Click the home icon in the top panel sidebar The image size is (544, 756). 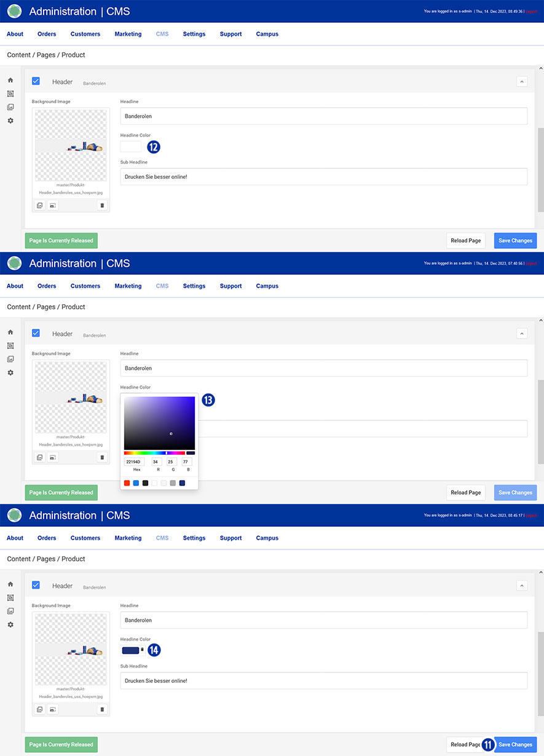point(10,81)
